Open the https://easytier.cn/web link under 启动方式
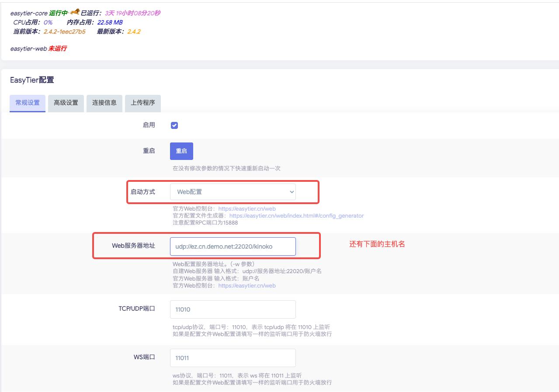 [247, 209]
